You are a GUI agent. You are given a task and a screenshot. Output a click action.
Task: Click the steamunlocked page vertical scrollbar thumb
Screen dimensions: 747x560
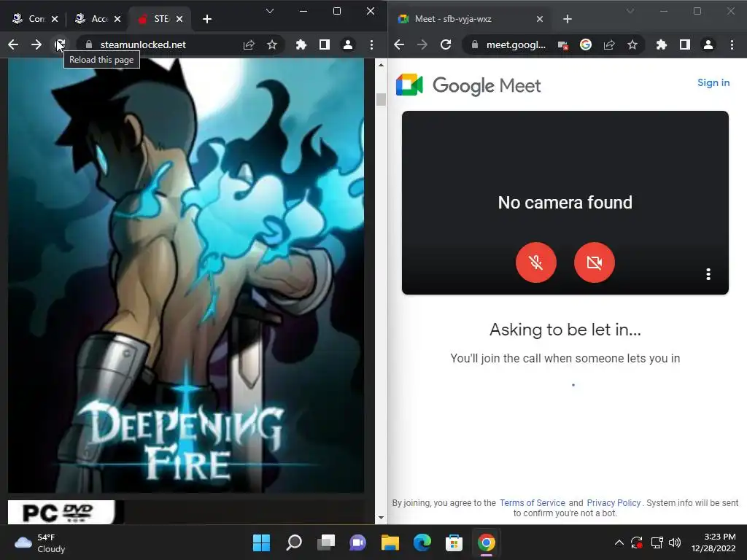[381, 99]
